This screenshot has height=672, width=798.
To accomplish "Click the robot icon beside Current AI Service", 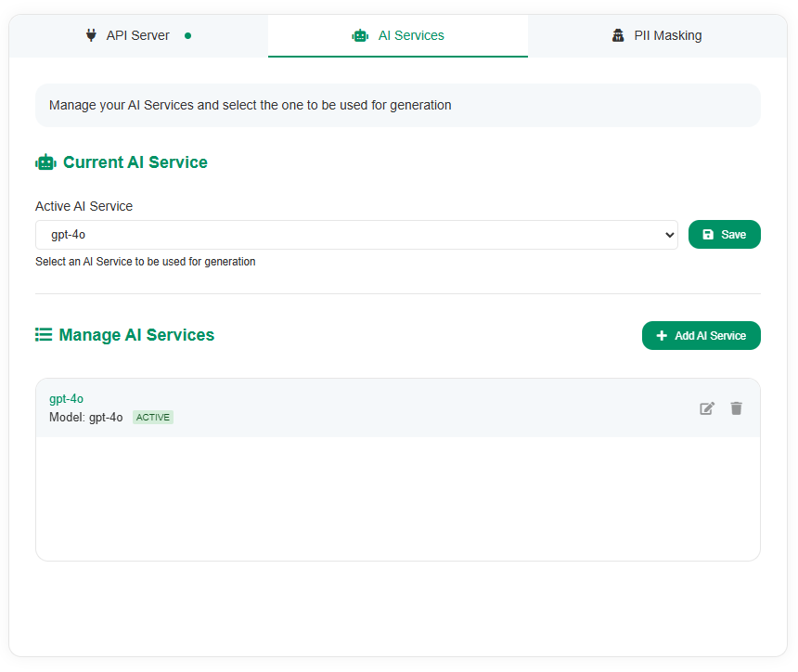I will point(45,162).
